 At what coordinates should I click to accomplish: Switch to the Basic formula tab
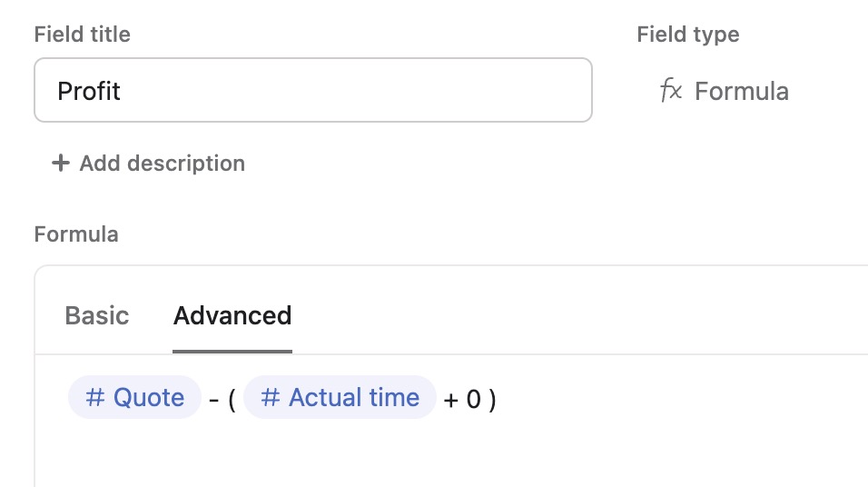[x=97, y=316]
